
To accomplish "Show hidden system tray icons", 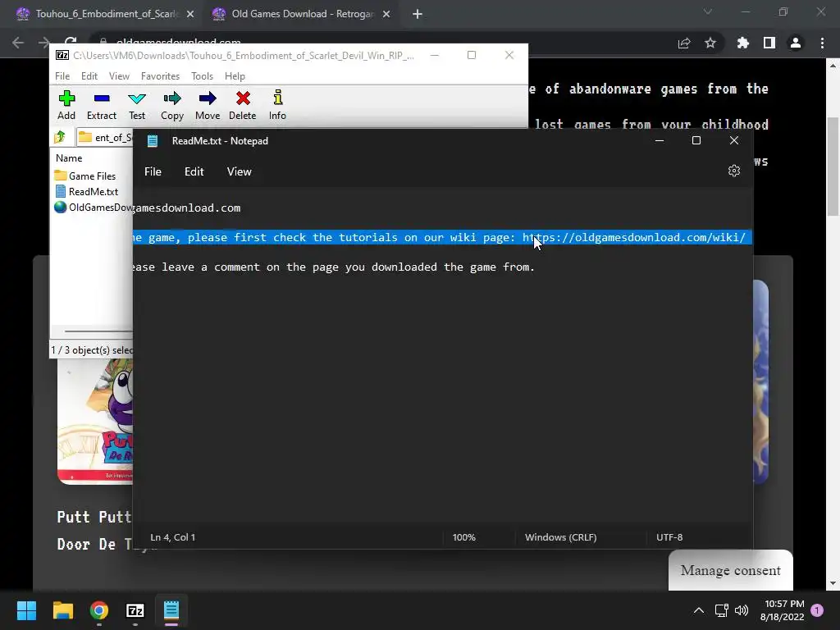I will pos(699,610).
